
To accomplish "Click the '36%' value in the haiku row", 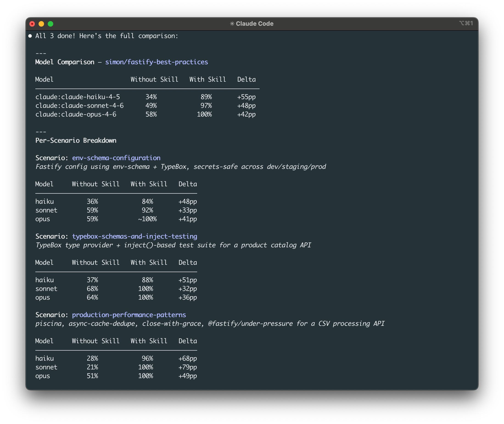I will tap(92, 201).
